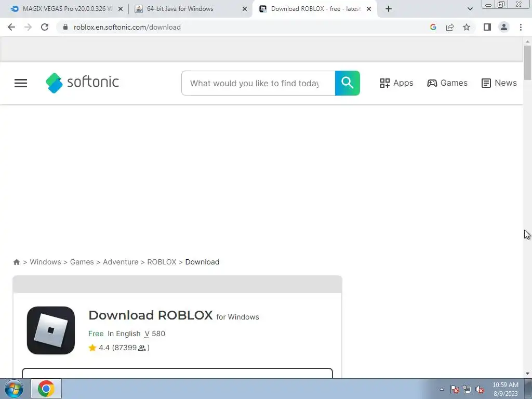Click scrollbar down arrow
This screenshot has width=532, height=399.
tap(527, 374)
